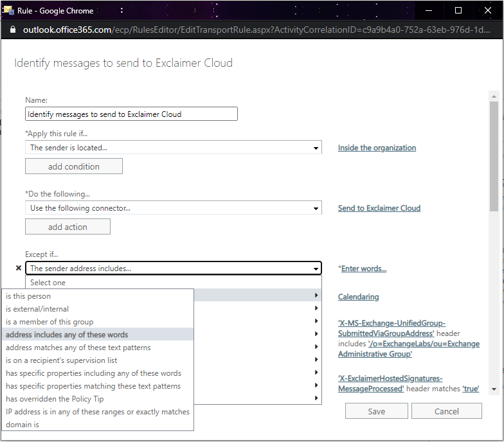Save the transport rule
The image size is (504, 442).
click(376, 411)
